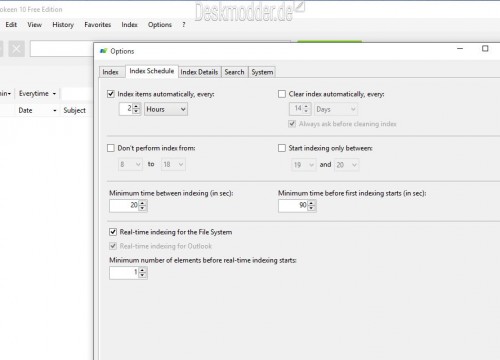Open the Days unit dropdown
This screenshot has height=360, width=500.
[336, 109]
